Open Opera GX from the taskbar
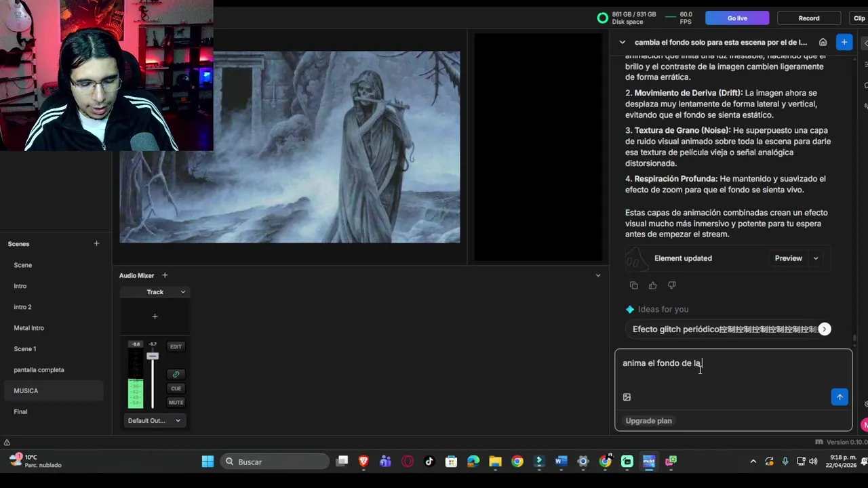 408,462
